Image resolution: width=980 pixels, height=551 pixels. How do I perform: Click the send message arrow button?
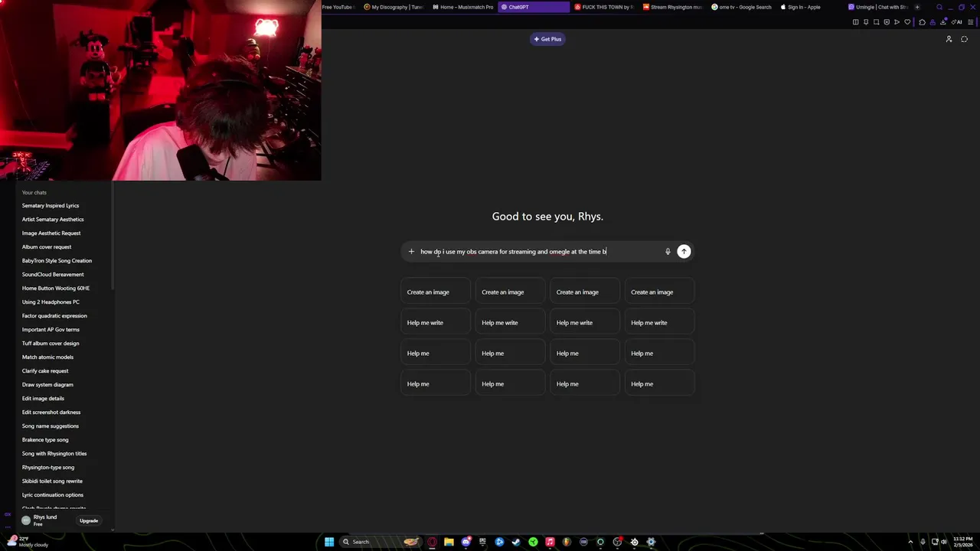click(684, 252)
